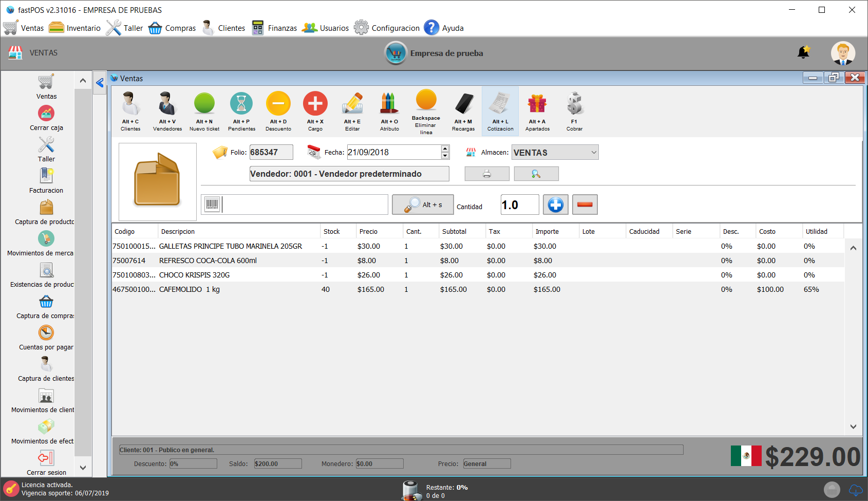868x501 pixels.
Task: Click the Recargas phone icon
Action: coord(463,104)
